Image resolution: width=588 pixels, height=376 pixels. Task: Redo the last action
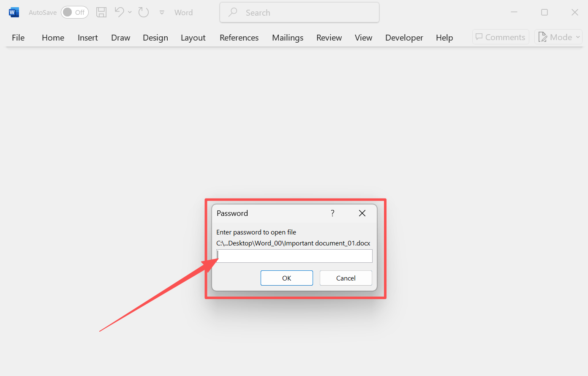144,12
